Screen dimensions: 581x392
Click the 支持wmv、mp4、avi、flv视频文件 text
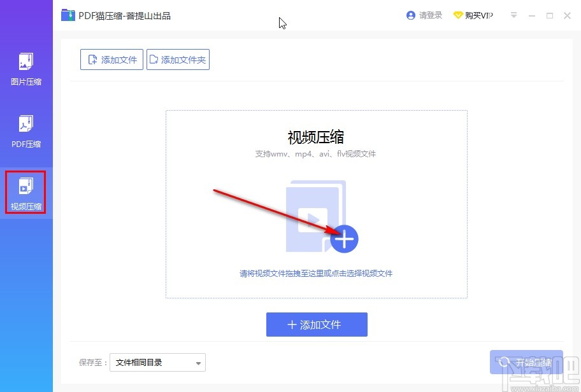click(x=316, y=154)
